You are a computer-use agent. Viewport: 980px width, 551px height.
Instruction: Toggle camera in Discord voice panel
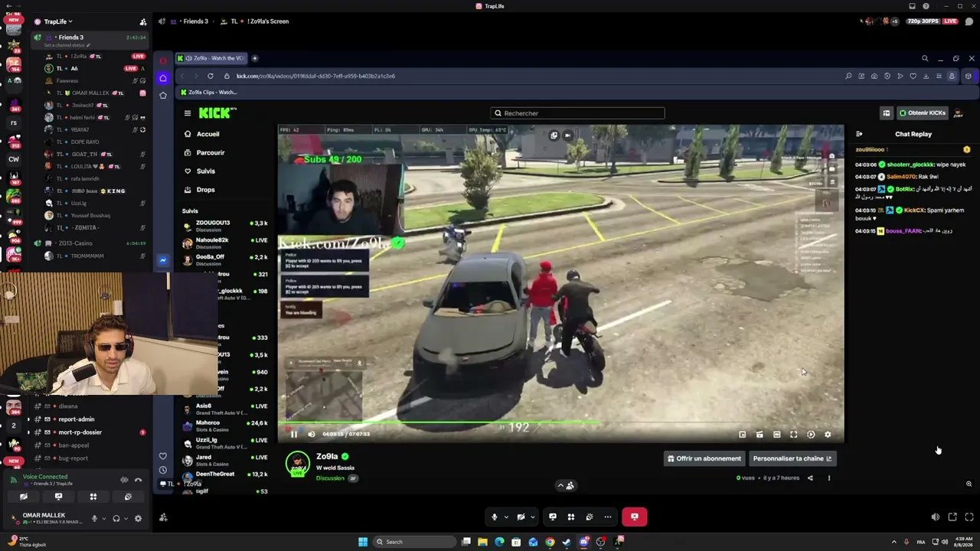(24, 497)
